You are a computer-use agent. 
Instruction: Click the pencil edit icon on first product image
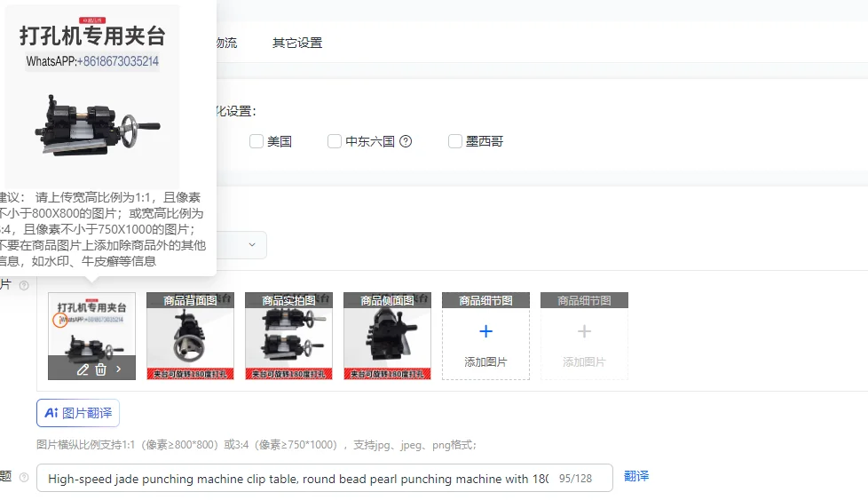83,369
